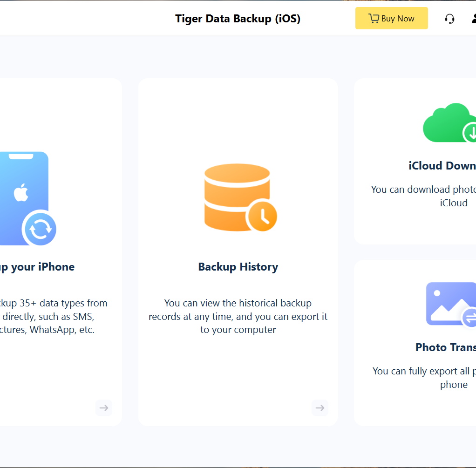Click the Tiger Data Backup (iOS) title
Viewport: 476px width, 468px height.
coord(238,19)
